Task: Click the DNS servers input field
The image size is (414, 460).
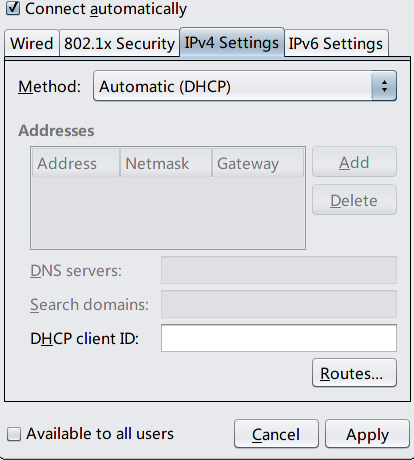Action: (x=279, y=270)
